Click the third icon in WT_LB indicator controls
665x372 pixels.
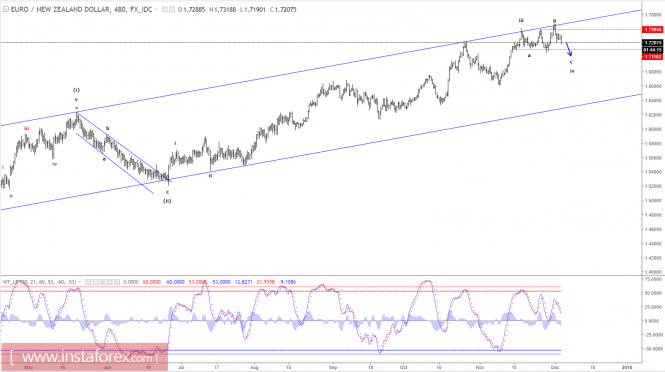(103, 282)
